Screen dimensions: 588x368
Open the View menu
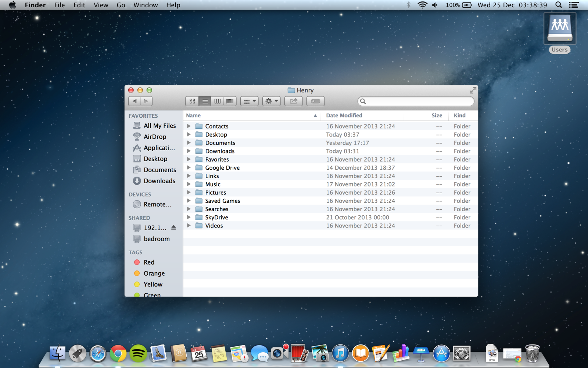tap(101, 5)
